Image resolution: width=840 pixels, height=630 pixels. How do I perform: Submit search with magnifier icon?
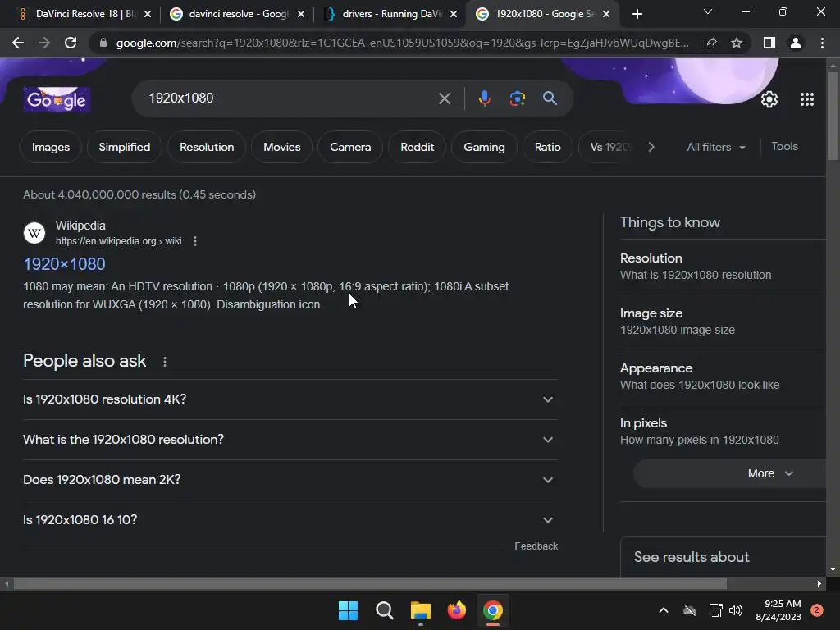coord(550,98)
